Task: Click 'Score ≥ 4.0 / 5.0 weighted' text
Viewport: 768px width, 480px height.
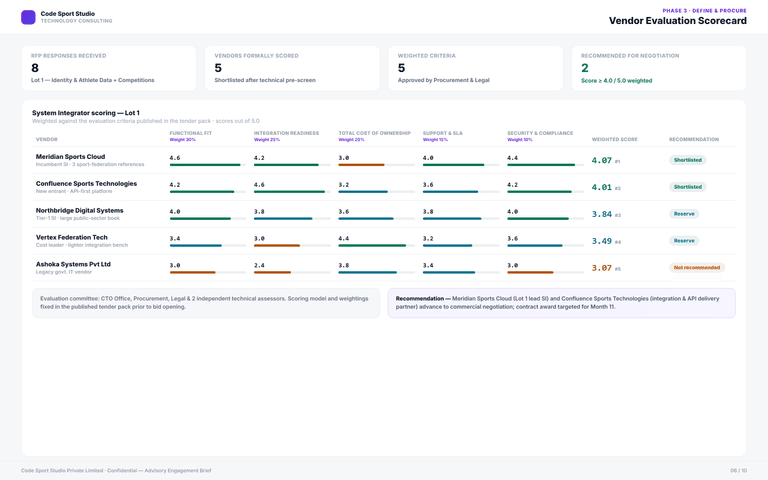Action: click(616, 80)
